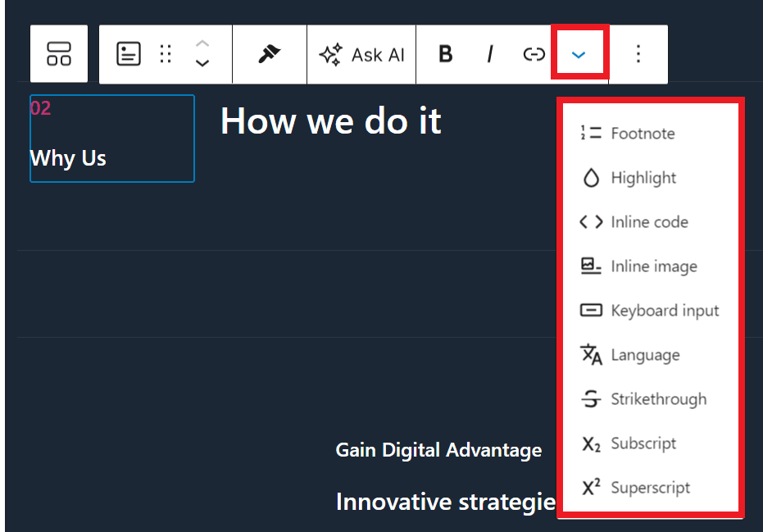The image size is (763, 532).
Task: Collapse the more formatting dropdown chevron
Action: (x=579, y=54)
